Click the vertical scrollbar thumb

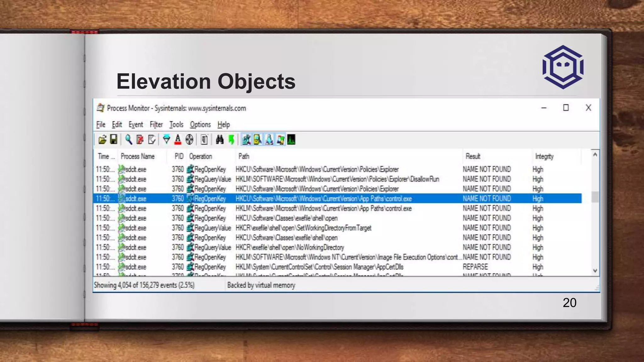click(x=595, y=197)
